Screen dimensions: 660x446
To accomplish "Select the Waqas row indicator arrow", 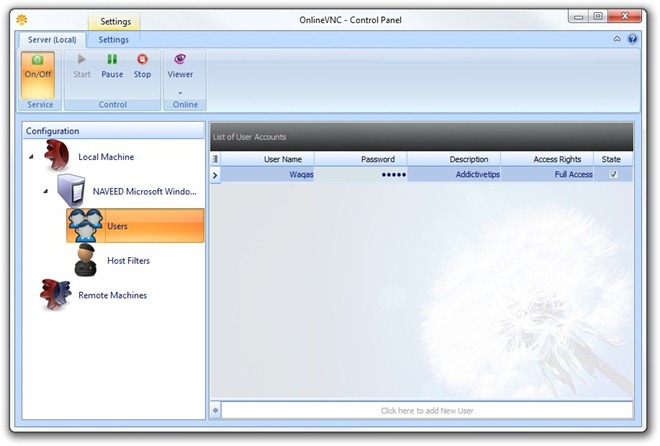I will pos(215,175).
